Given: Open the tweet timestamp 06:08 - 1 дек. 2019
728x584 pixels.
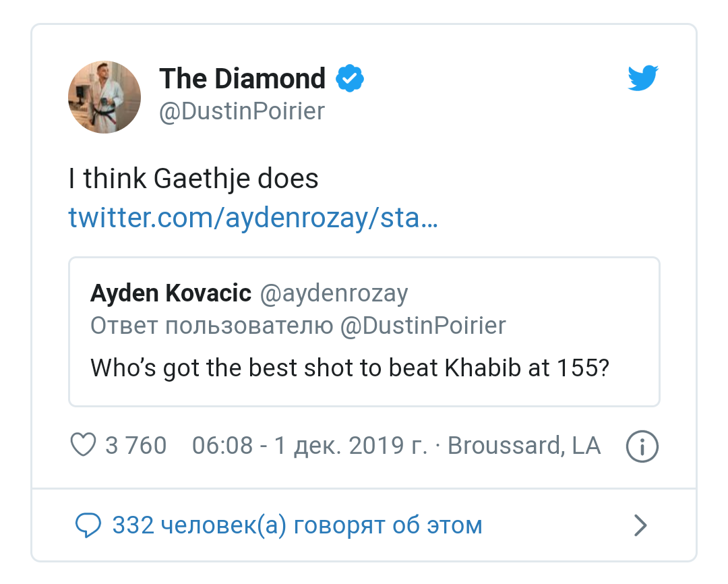Looking at the screenshot, I should 309,445.
